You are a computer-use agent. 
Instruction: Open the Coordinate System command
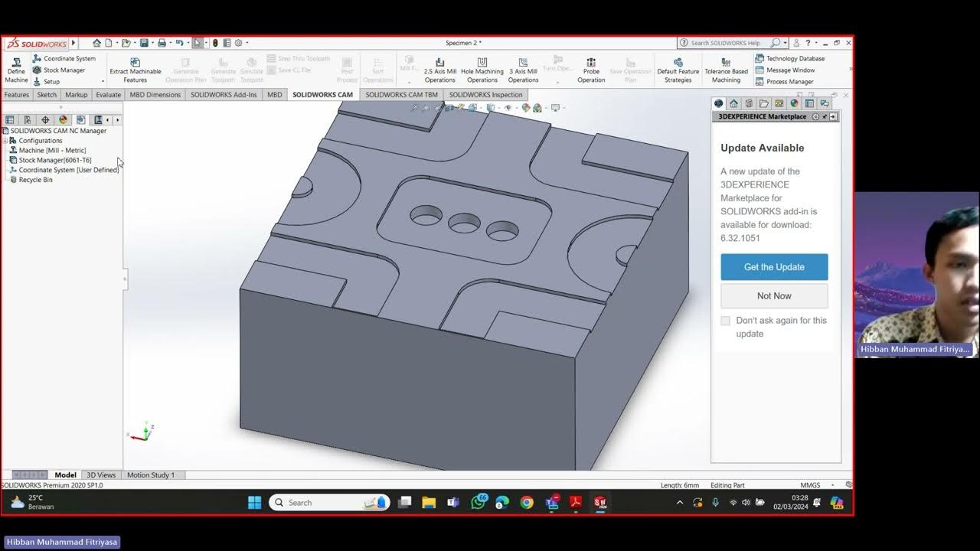[x=64, y=59]
